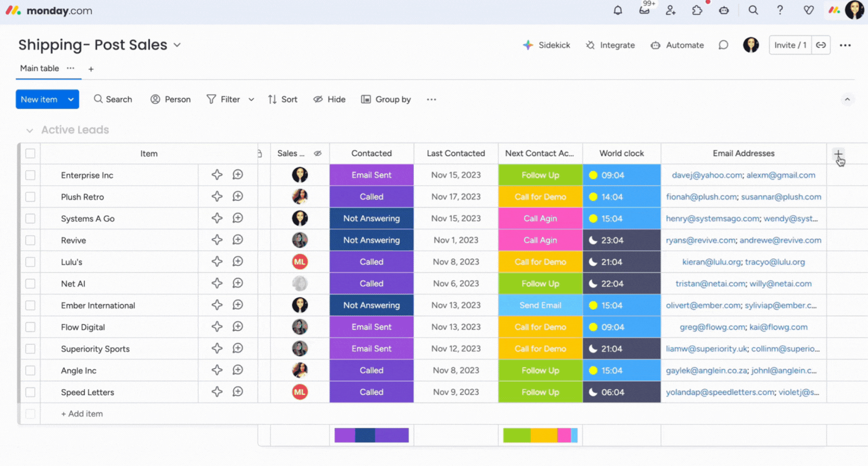Open the inbox with 99+ badge
This screenshot has height=466, width=868.
(x=644, y=10)
